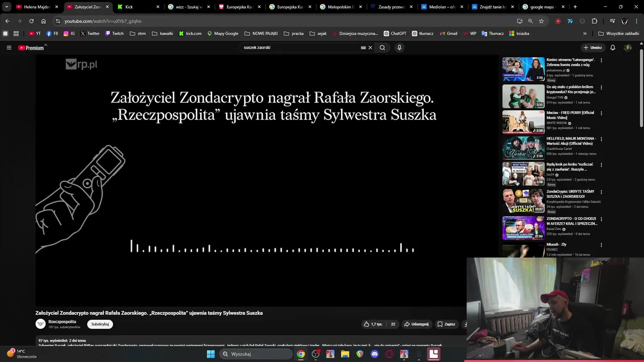
Task: Close the Kick browser tab
Action: coord(158,7)
